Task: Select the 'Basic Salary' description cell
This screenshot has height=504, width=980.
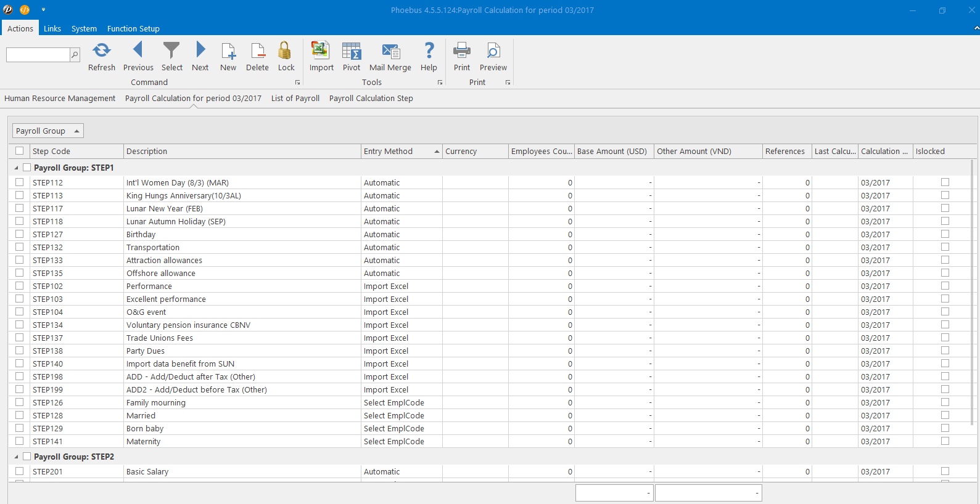Action: pyautogui.click(x=242, y=471)
